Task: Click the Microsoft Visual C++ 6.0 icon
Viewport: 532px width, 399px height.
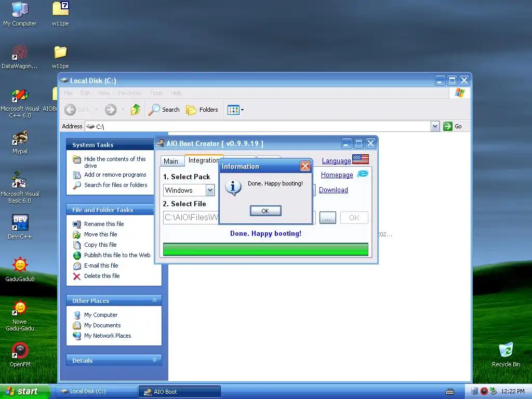Action: 20,103
